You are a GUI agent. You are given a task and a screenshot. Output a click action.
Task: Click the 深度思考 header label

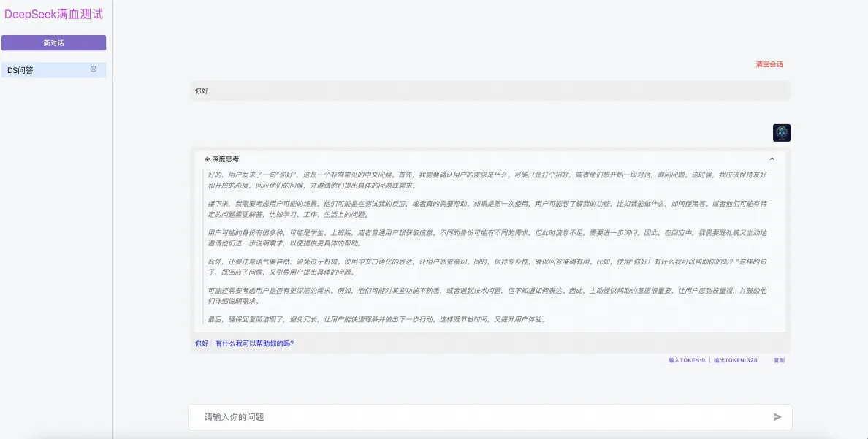tap(225, 159)
